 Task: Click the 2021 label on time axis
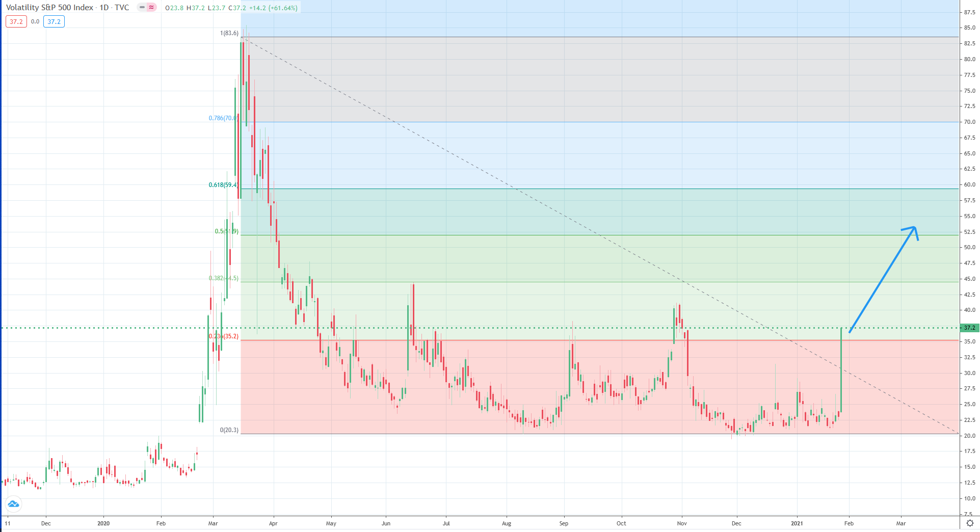coord(797,523)
